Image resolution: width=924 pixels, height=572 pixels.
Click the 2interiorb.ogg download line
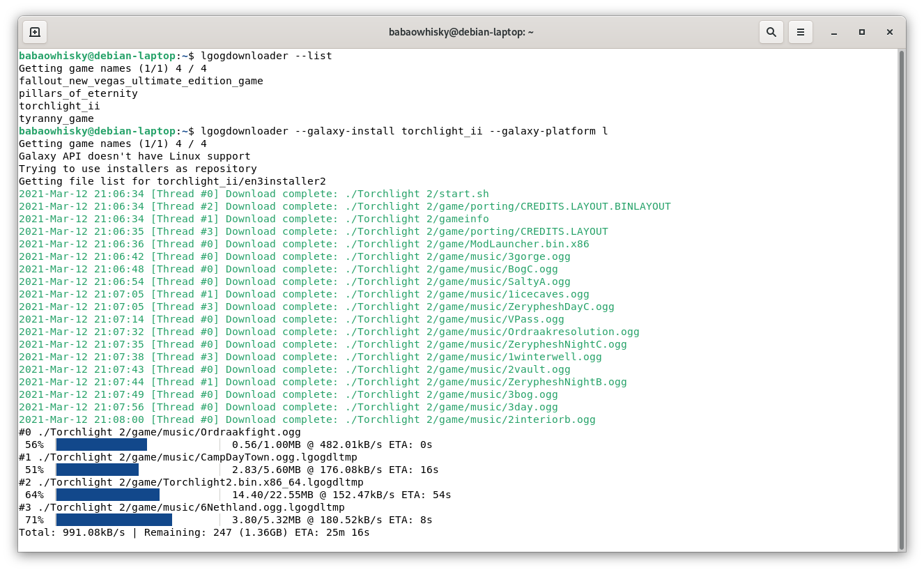pyautogui.click(x=307, y=419)
